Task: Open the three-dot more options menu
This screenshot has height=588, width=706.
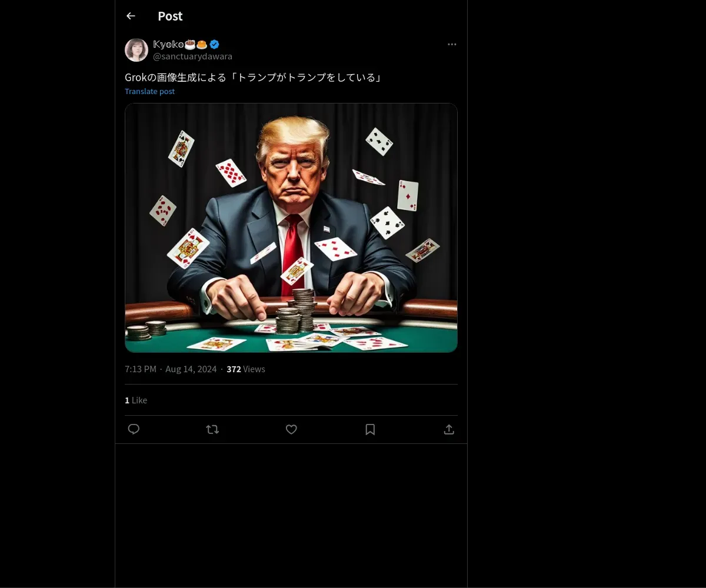Action: (452, 44)
